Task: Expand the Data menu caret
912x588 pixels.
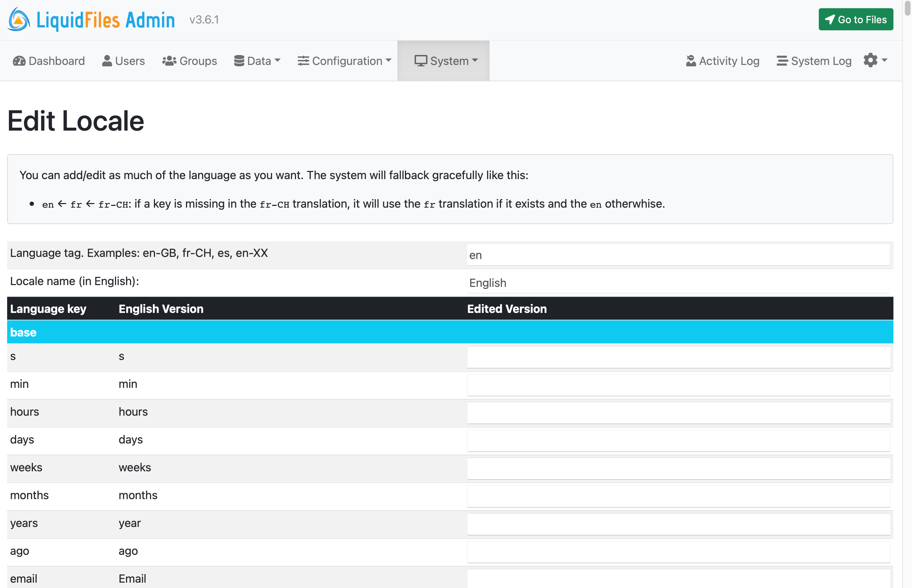Action: pos(278,60)
